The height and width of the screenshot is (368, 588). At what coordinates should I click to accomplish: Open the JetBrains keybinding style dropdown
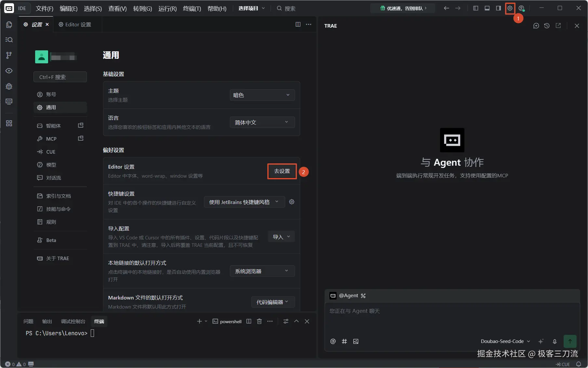[244, 202]
